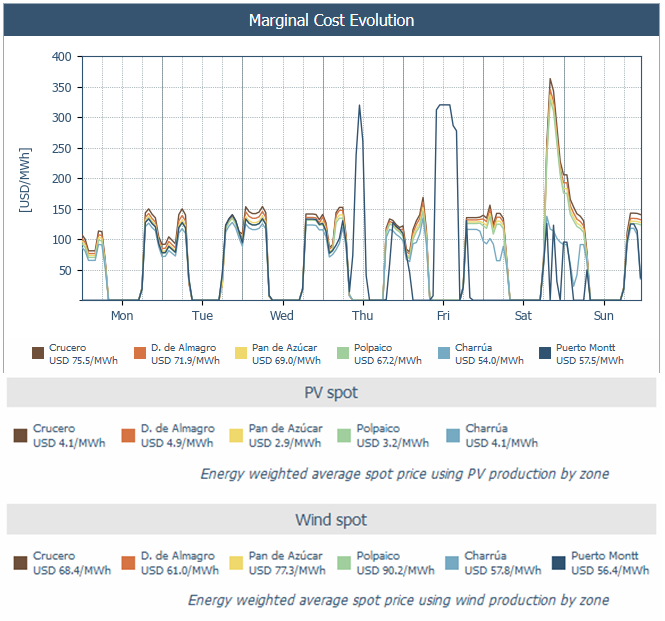
Task: Click the 100 value on y-axis
Action: [61, 240]
